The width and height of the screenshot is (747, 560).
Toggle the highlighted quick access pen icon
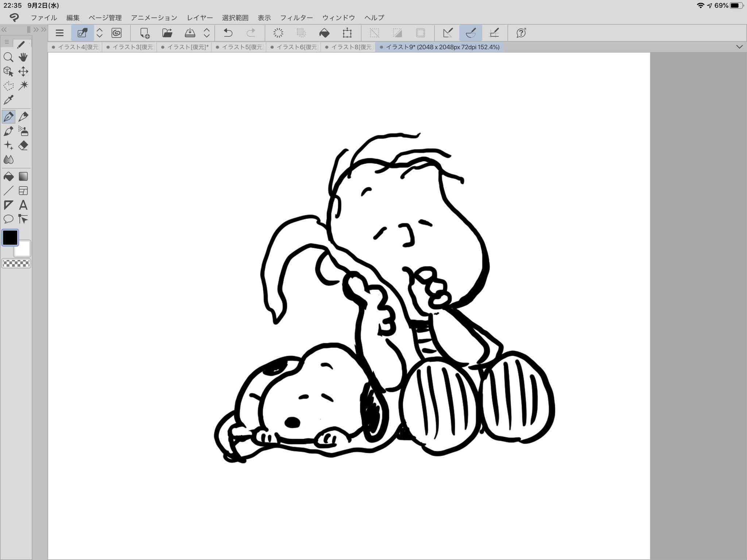(x=82, y=33)
